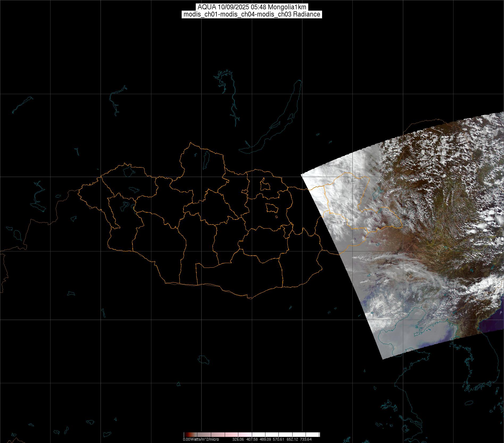Click the 733.64 colorbar value

click(306, 439)
